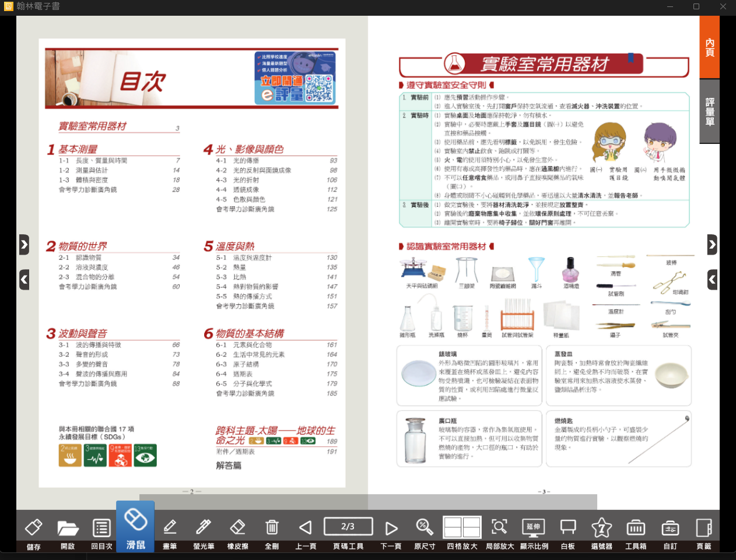Open 頁籤 bookmarks panel

pos(704,533)
